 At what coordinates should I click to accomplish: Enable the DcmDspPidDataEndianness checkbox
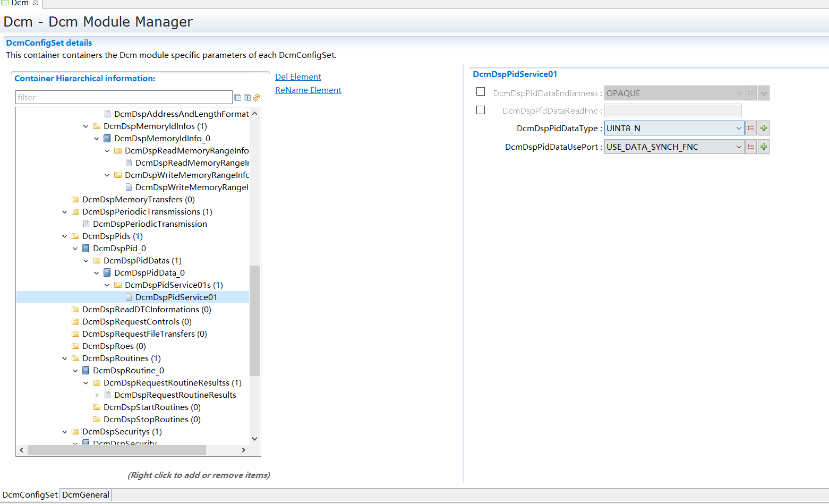(481, 92)
